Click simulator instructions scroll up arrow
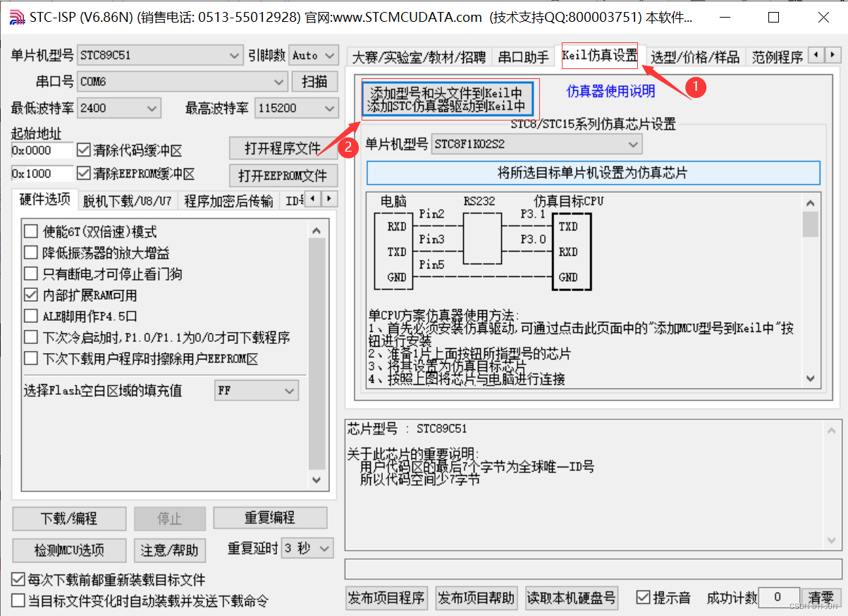The height and width of the screenshot is (616, 848). (x=811, y=202)
